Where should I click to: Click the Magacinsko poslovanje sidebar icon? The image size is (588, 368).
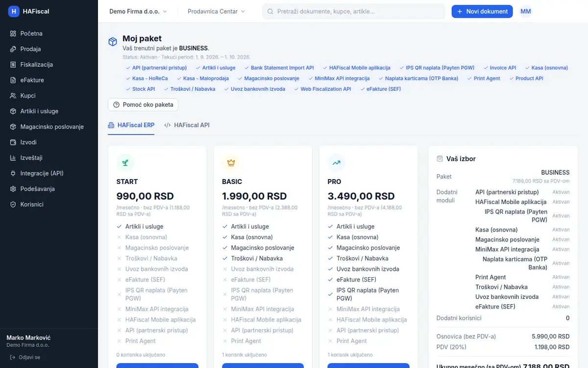tap(13, 127)
